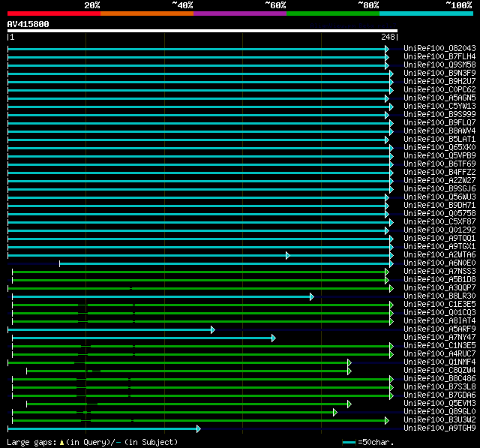Select the UniRef100_B8AWV4 entry
480x448 pixels.
point(439,131)
